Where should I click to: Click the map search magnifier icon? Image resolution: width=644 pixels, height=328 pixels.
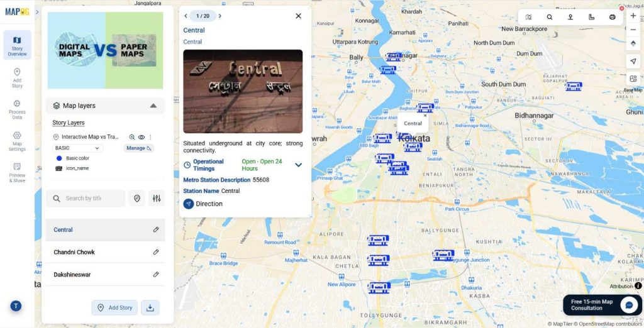click(x=549, y=17)
